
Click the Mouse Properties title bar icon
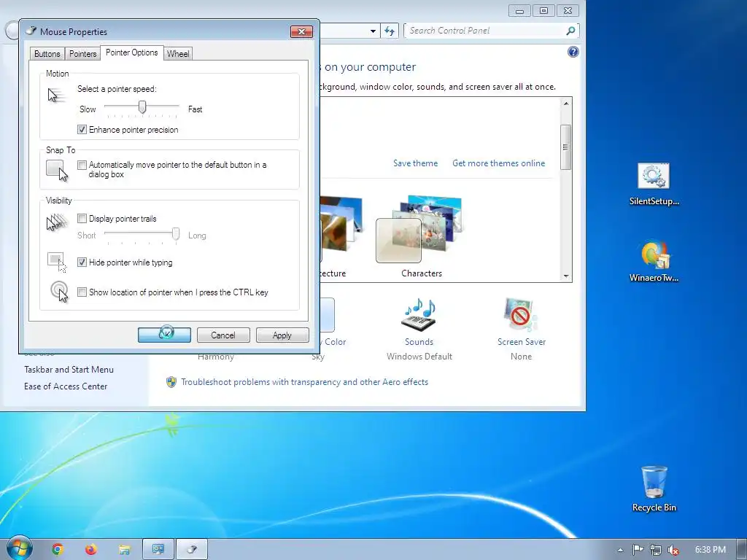click(31, 31)
